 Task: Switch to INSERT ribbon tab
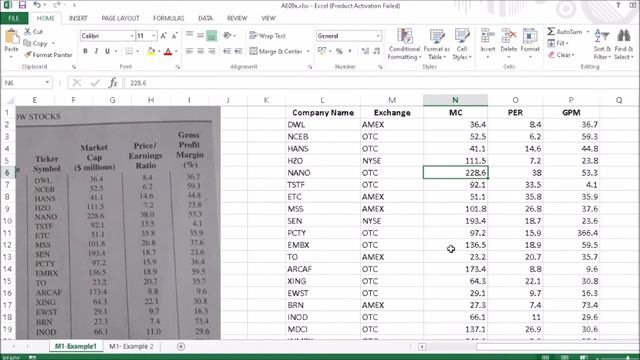78,18
